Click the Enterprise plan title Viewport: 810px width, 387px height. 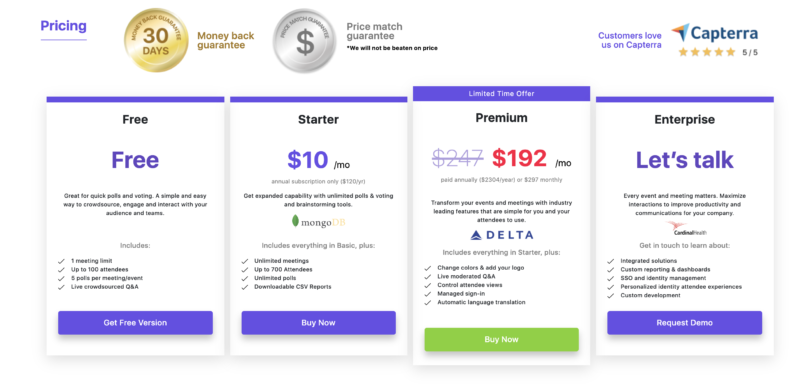(684, 120)
